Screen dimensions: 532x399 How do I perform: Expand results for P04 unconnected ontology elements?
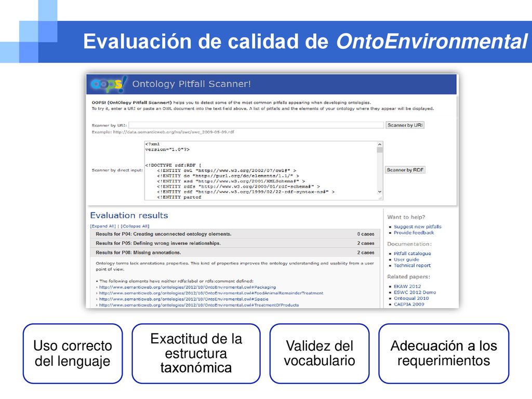pos(235,234)
